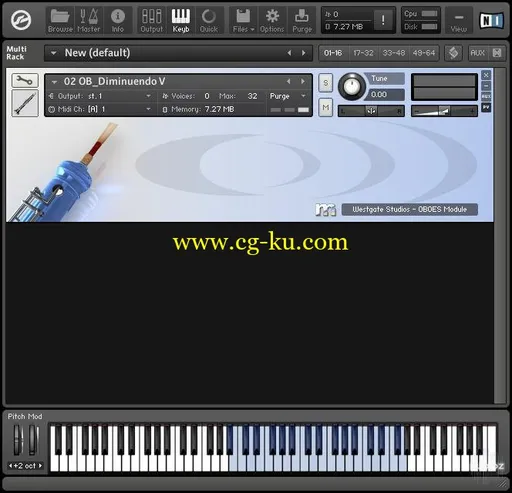Click the Cpu meter
Viewport: 512px width, 493px height.
pos(430,14)
